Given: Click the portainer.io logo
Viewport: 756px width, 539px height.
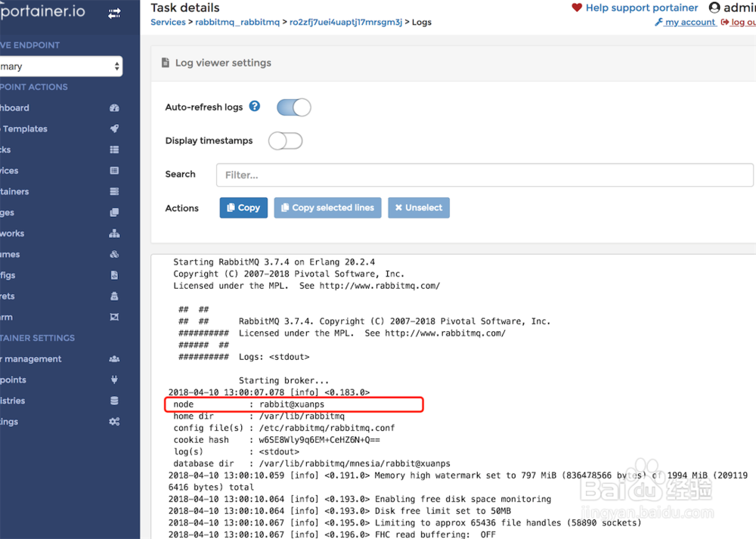Looking at the screenshot, I should pyautogui.click(x=42, y=11).
